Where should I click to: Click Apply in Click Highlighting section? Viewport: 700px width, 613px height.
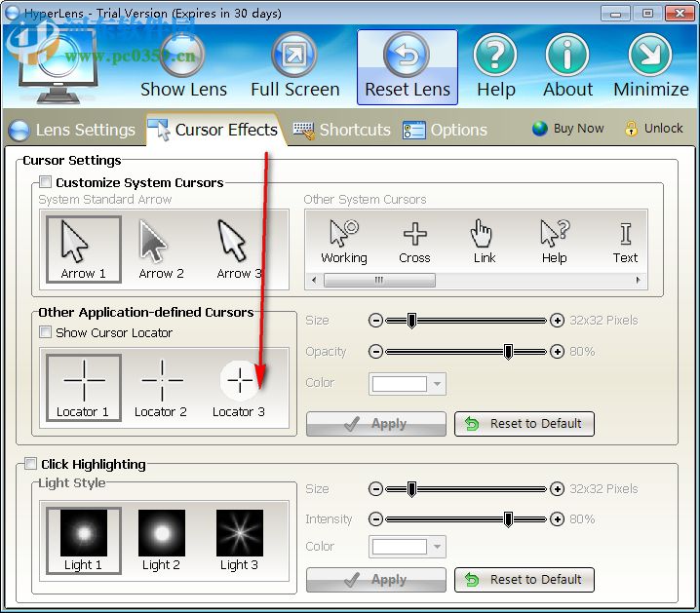(x=376, y=580)
